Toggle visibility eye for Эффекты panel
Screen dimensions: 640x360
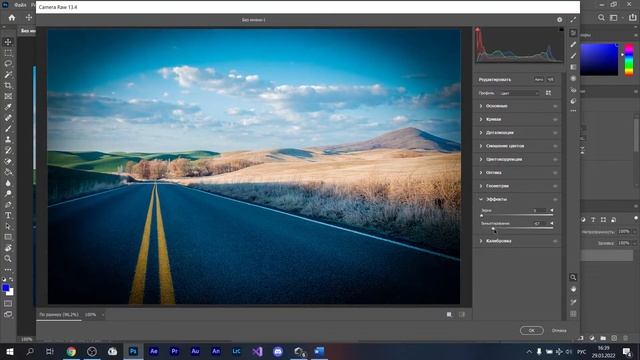(x=555, y=200)
